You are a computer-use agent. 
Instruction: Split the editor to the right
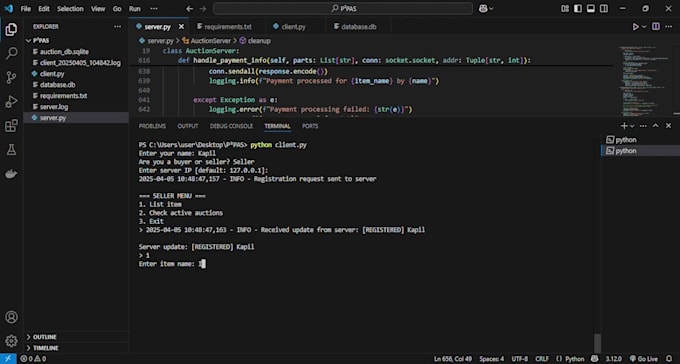pyautogui.click(x=656, y=27)
